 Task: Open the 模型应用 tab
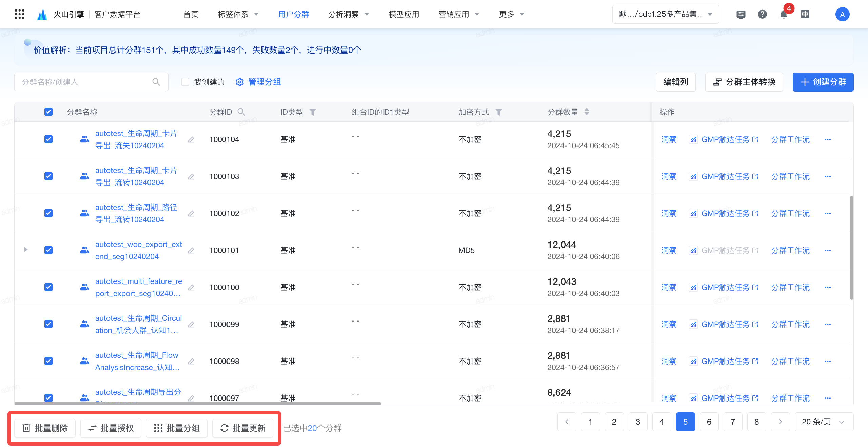coord(404,14)
